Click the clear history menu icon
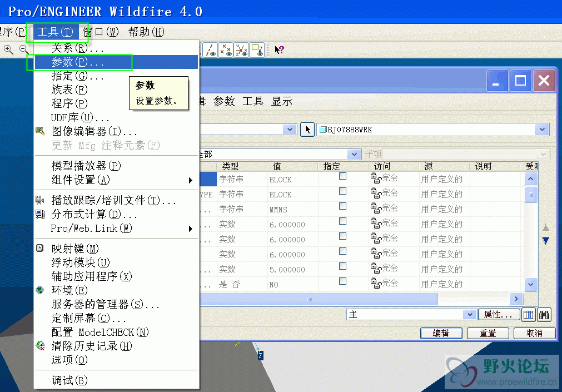 [x=40, y=346]
